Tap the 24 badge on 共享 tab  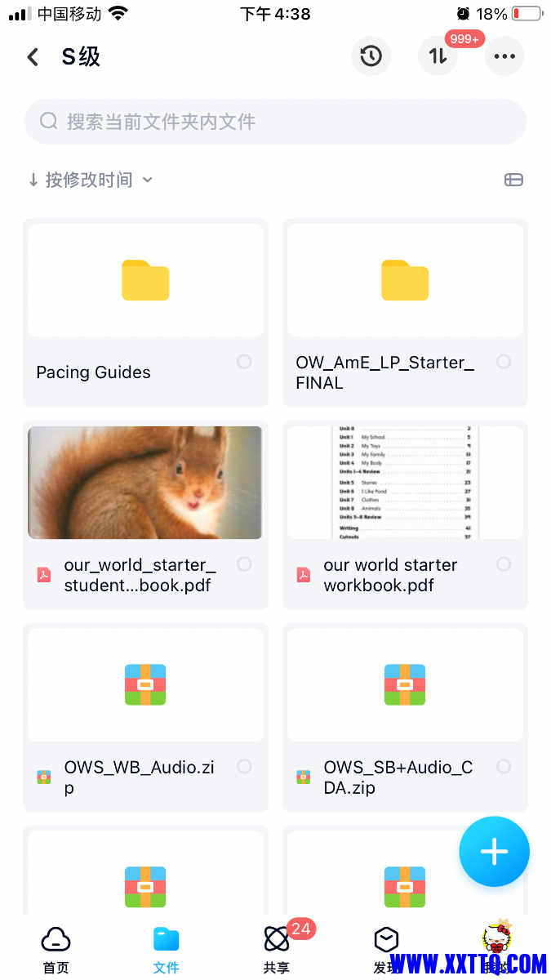tap(301, 929)
